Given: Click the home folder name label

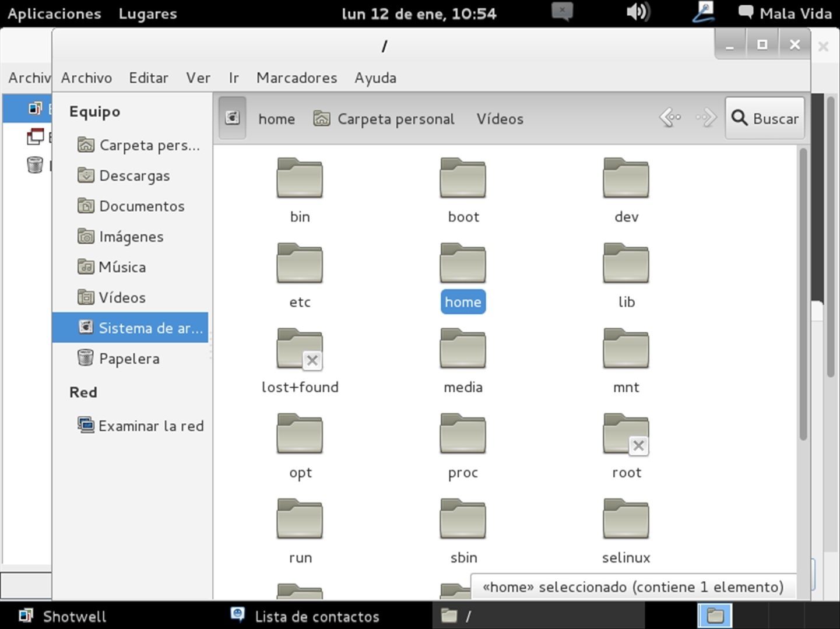Looking at the screenshot, I should click(x=463, y=302).
